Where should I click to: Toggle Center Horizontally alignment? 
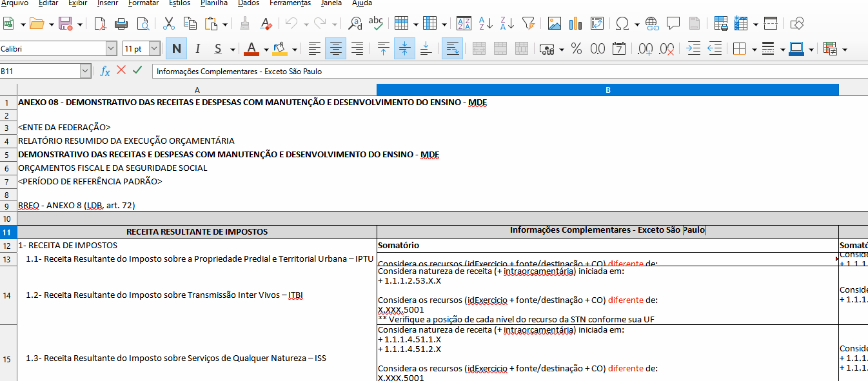[x=335, y=49]
